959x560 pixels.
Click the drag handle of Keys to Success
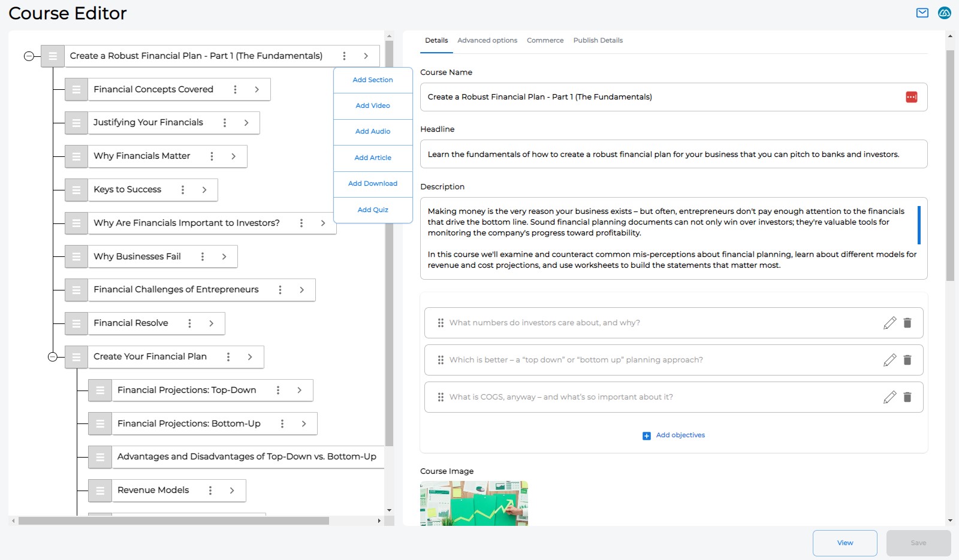pos(76,190)
